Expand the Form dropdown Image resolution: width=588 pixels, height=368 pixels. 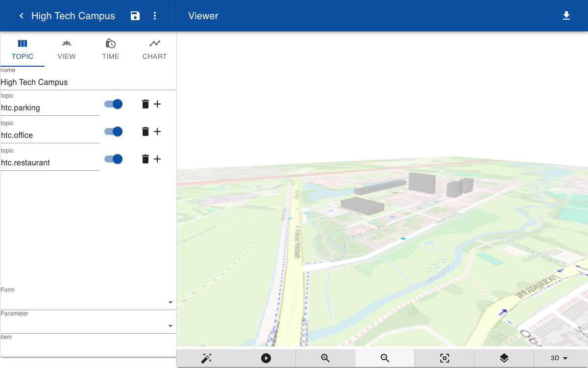(x=88, y=302)
